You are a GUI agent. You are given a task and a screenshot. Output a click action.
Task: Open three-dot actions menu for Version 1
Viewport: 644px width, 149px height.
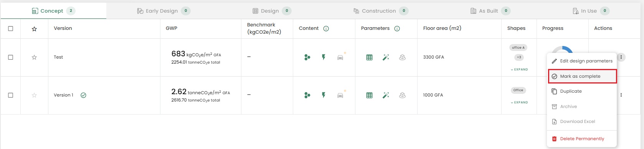pos(621,95)
